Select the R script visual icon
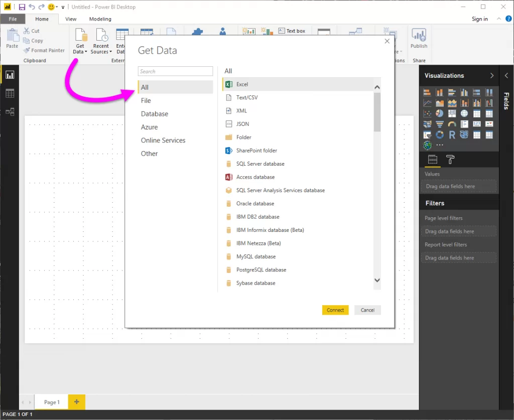The height and width of the screenshot is (420, 514). (x=452, y=134)
